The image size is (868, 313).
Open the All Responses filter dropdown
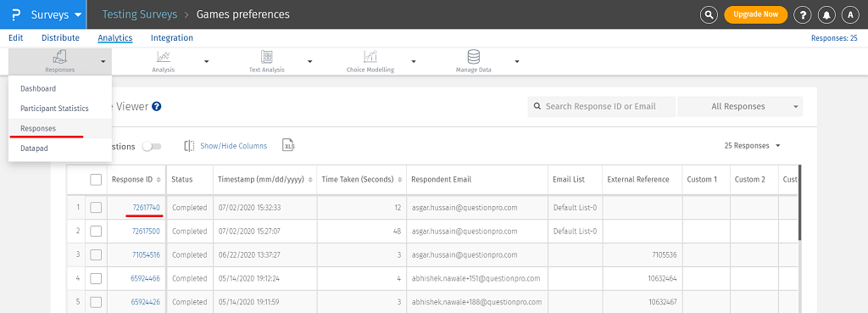739,106
